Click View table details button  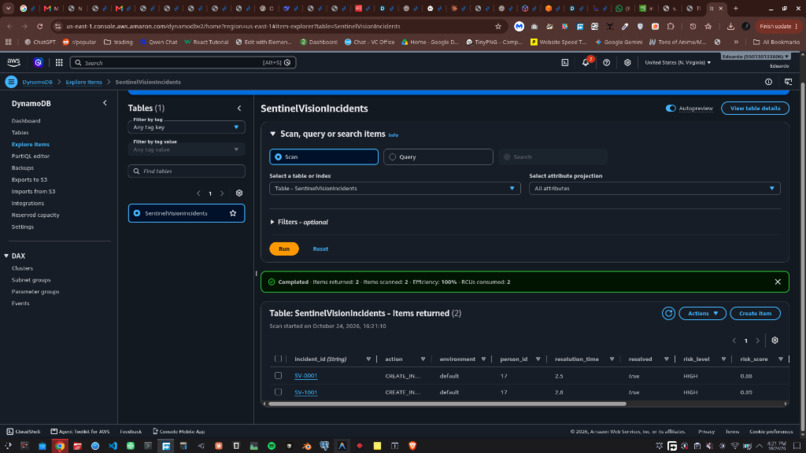[x=755, y=108]
